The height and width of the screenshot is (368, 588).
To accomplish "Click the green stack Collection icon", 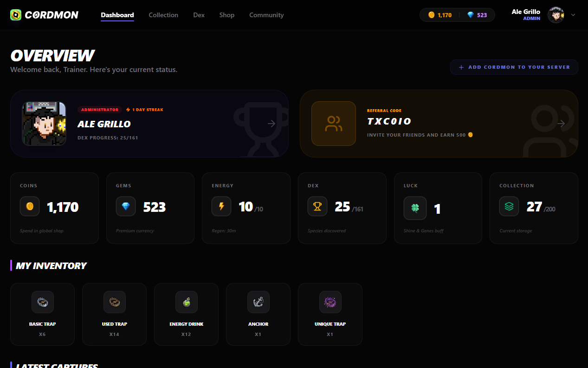I will pyautogui.click(x=509, y=206).
